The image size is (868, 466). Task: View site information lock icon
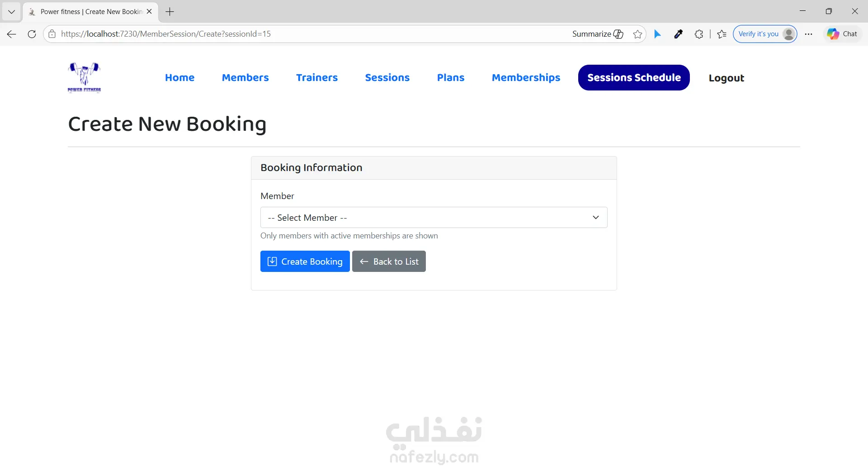coord(52,34)
